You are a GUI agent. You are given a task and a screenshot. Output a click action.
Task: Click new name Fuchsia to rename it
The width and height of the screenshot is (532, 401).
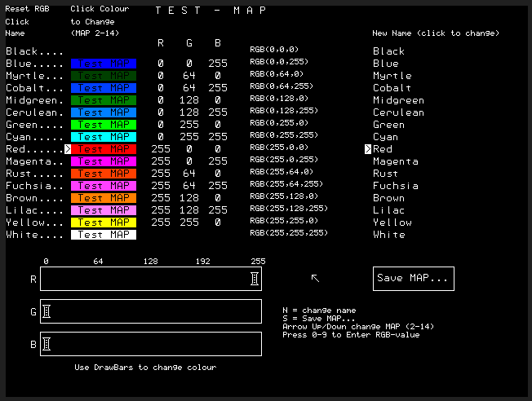[396, 186]
